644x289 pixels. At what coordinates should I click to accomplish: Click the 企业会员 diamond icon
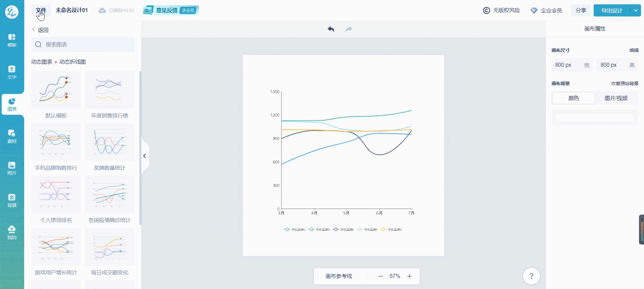pos(534,10)
